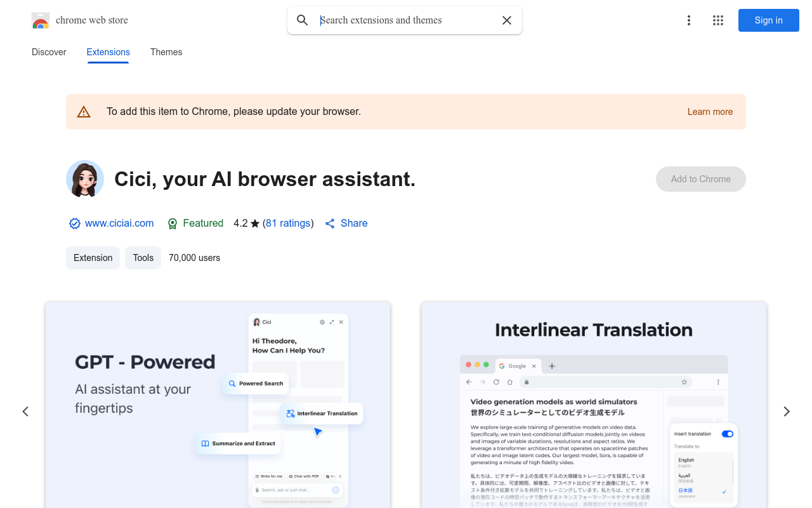Click the extension title heading
812x508 pixels.
[265, 179]
